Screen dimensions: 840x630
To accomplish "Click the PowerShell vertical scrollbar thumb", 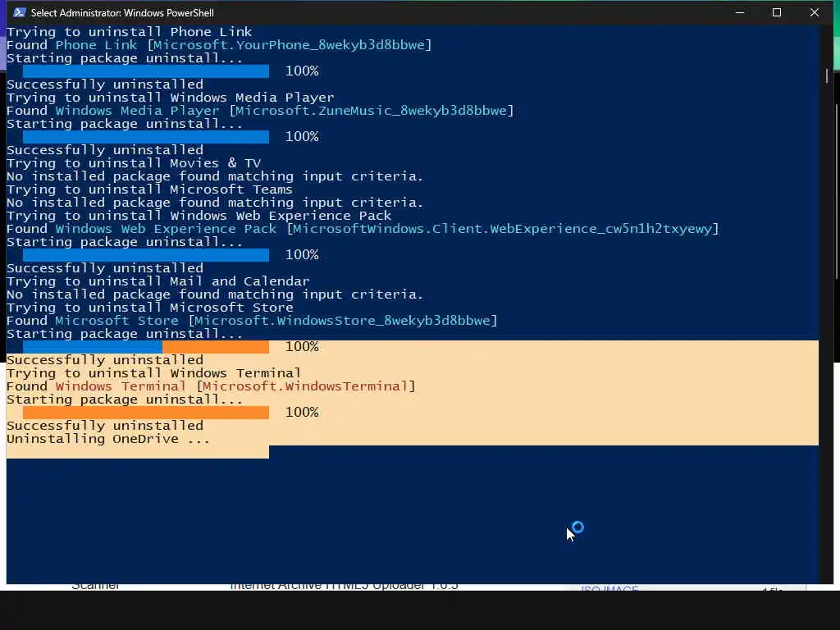I will (x=827, y=75).
